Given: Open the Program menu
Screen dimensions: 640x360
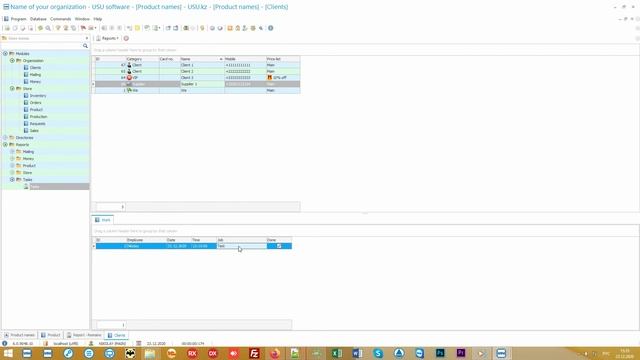Looking at the screenshot, I should coord(18,19).
